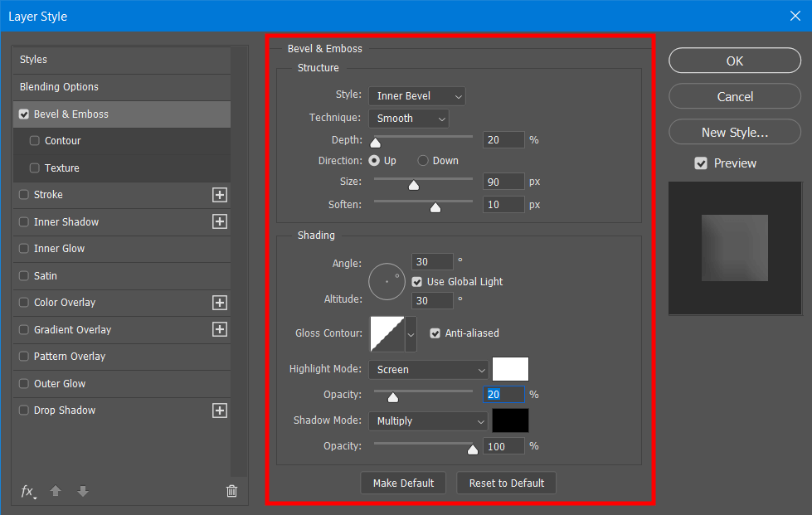Click the Depth slider handle
812x515 pixels.
[x=376, y=143]
